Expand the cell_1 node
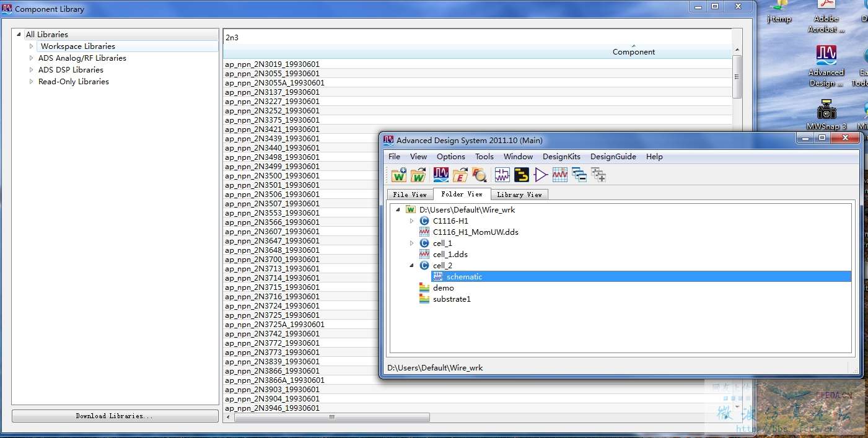The height and width of the screenshot is (438, 868). (411, 243)
